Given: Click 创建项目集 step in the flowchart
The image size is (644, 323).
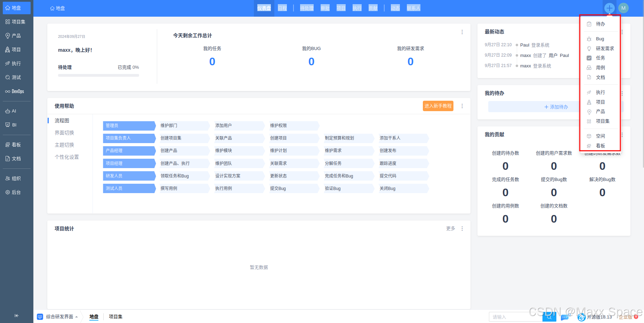Looking at the screenshot, I should 184,138.
